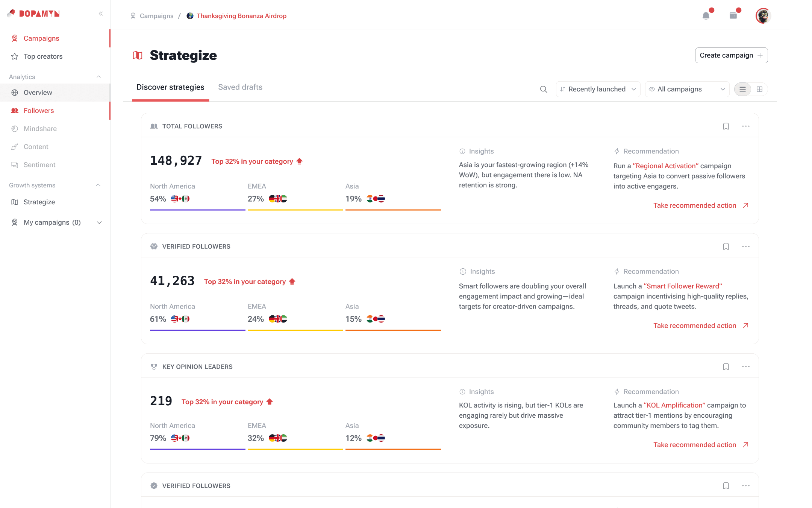Click the purple North America bar in Total Followers
Image resolution: width=812 pixels, height=508 pixels.
coord(197,210)
